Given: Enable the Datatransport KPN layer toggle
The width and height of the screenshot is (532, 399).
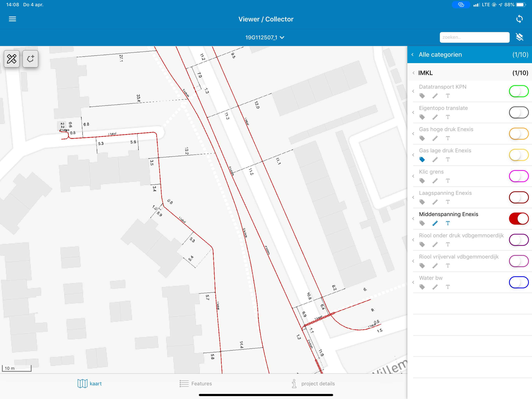Looking at the screenshot, I should (x=519, y=91).
